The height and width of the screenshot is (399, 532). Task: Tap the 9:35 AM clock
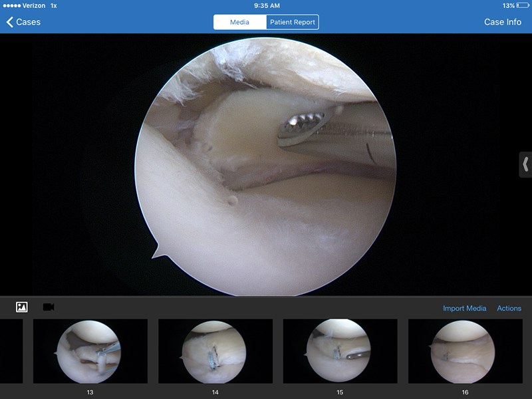(267, 5)
